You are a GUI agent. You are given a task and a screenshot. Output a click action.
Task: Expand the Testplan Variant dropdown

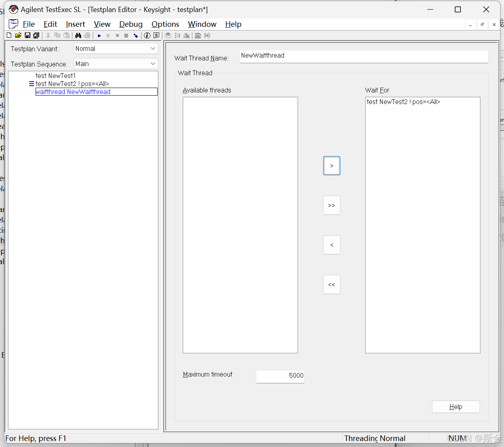click(153, 48)
